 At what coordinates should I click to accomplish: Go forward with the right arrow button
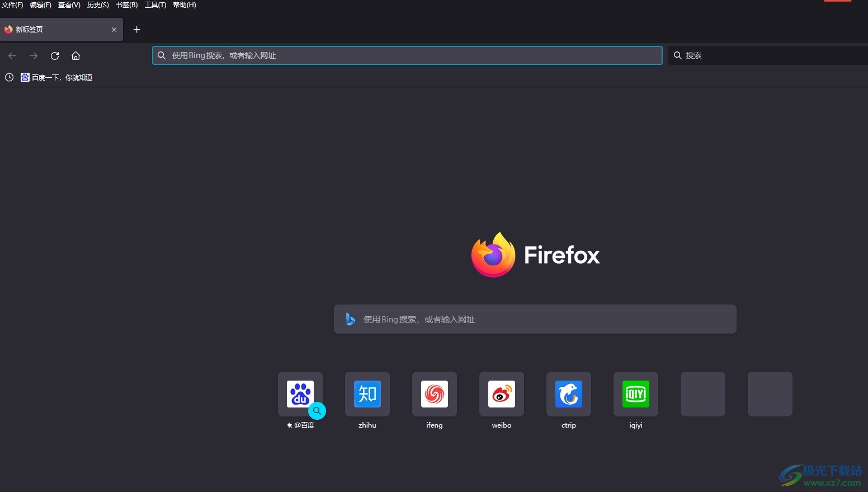tap(34, 55)
